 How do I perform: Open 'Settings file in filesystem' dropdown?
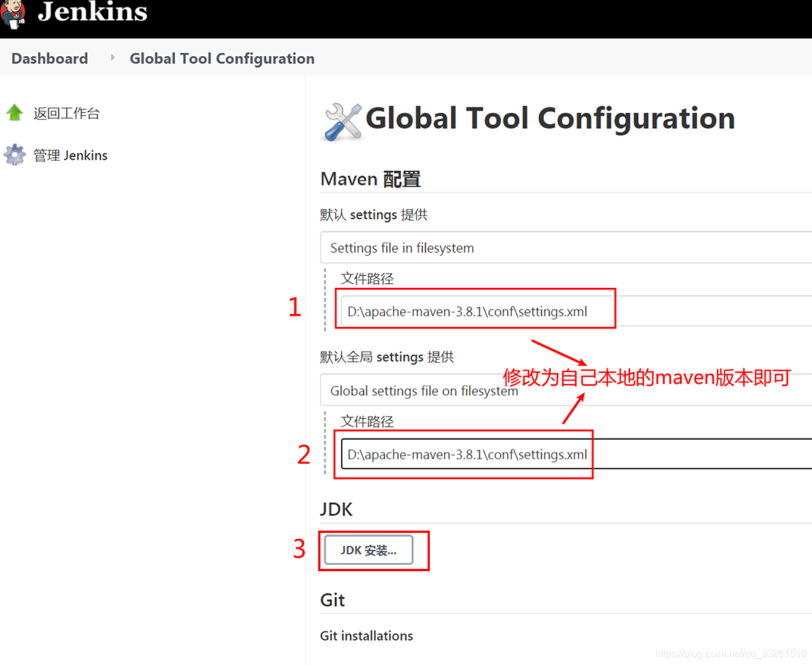click(x=566, y=248)
